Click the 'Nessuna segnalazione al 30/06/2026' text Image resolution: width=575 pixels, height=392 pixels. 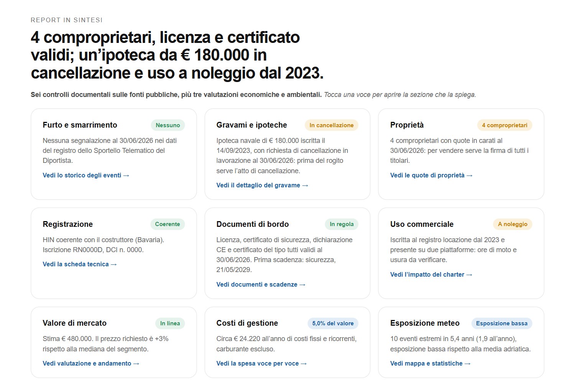tap(110, 151)
